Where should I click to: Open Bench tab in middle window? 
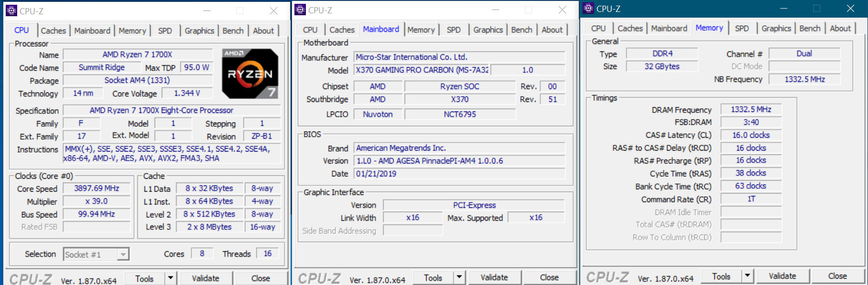pyautogui.click(x=522, y=30)
